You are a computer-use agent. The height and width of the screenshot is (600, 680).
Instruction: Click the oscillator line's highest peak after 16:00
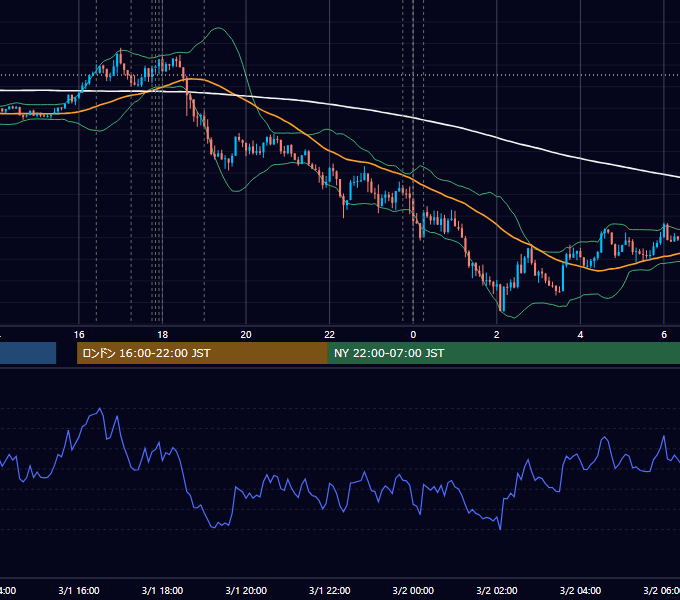[100, 408]
